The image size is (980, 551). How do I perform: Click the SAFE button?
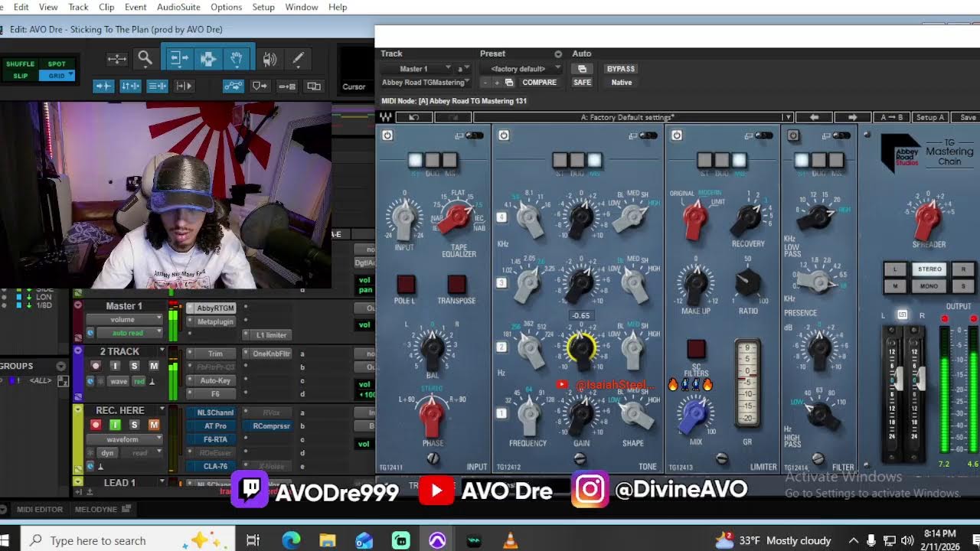[583, 83]
